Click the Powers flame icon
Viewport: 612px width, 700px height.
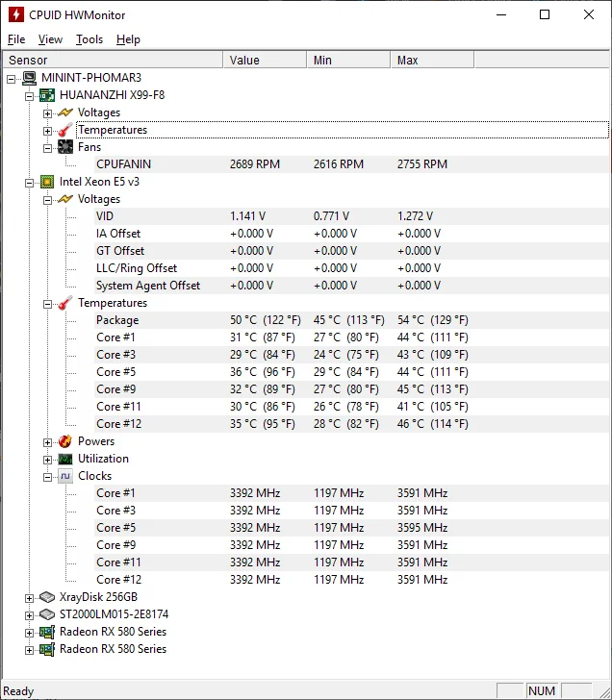pos(65,441)
